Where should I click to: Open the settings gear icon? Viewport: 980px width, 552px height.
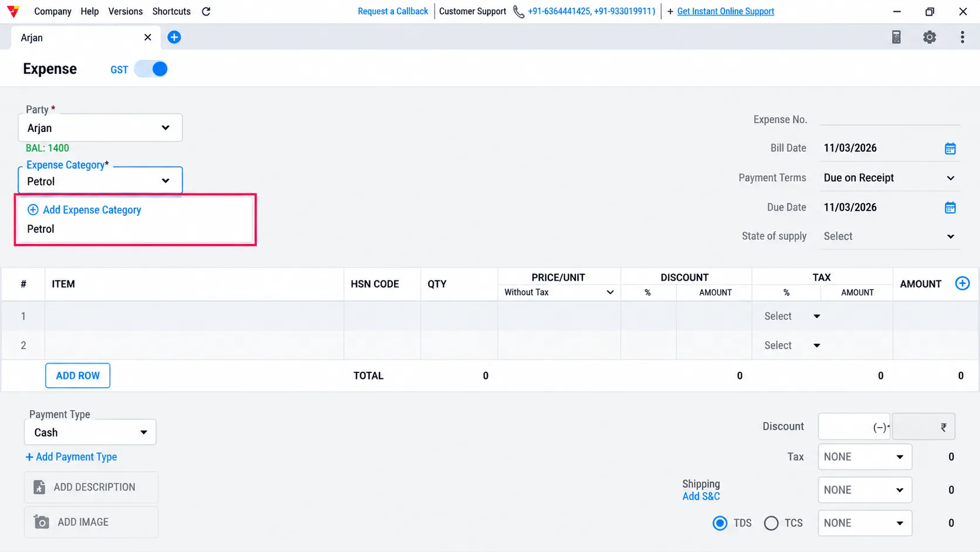(x=930, y=38)
